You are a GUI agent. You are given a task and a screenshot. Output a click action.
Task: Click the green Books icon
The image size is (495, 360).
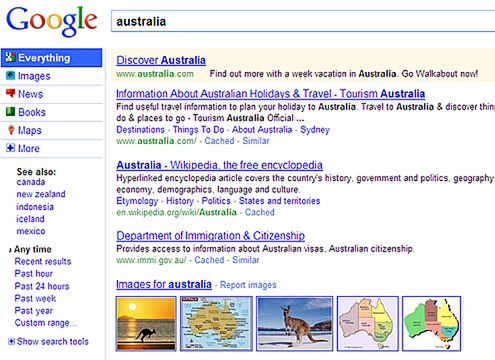[x=10, y=112]
